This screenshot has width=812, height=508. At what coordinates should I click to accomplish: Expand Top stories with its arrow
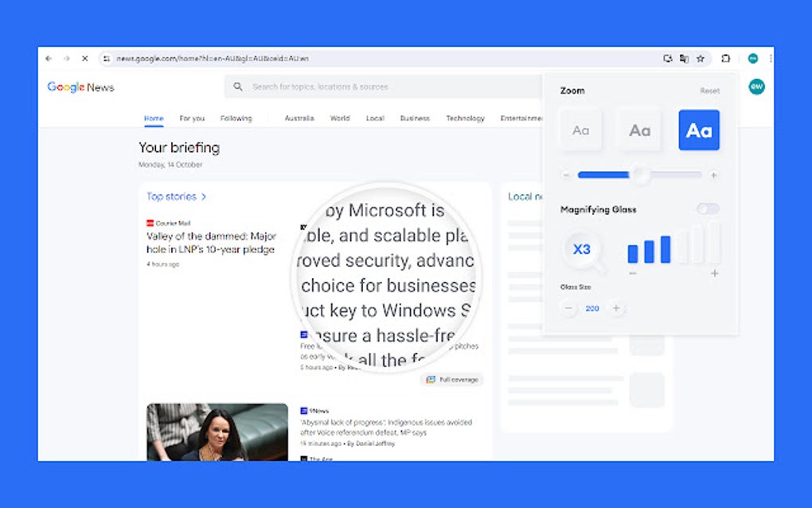pos(204,196)
